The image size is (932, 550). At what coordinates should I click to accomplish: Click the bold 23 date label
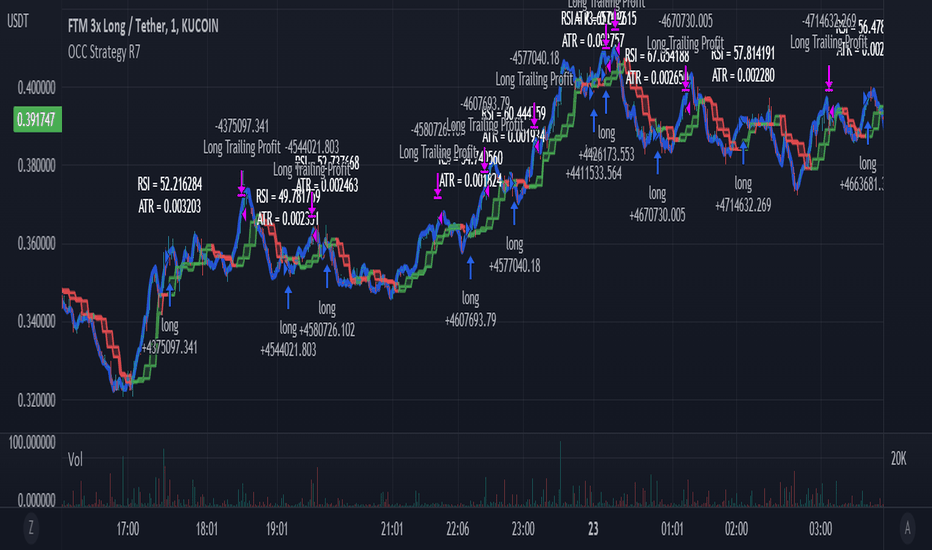tap(593, 529)
